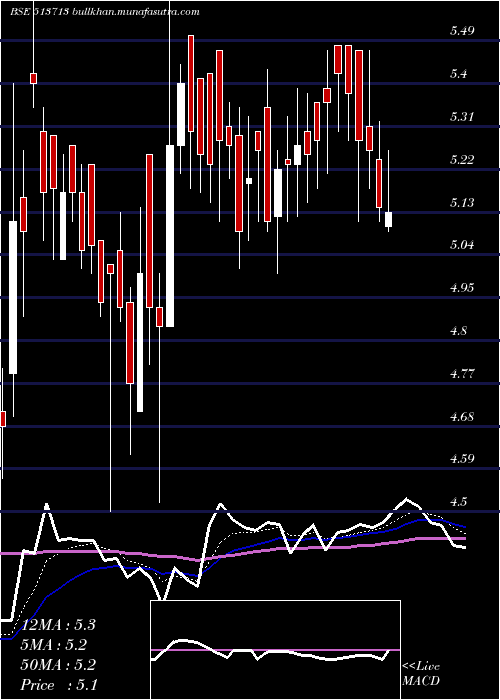500x700 pixels.
Task: Click the 5.22 price axis label
Action: coord(462,159)
